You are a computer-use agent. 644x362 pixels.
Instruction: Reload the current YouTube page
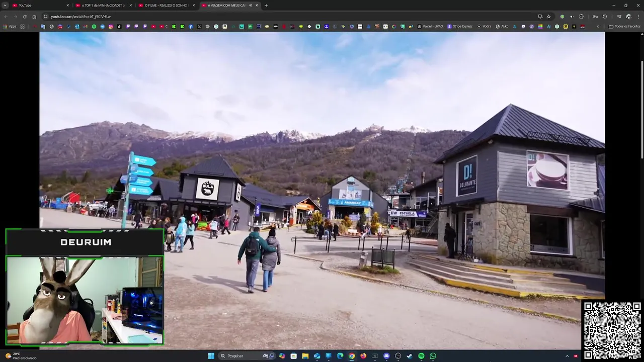pos(25,17)
